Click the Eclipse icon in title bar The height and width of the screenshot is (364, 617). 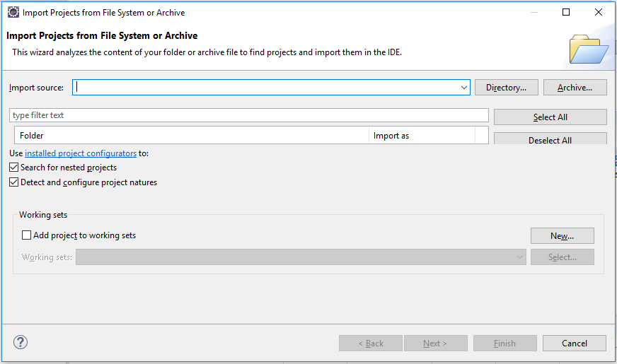point(13,12)
